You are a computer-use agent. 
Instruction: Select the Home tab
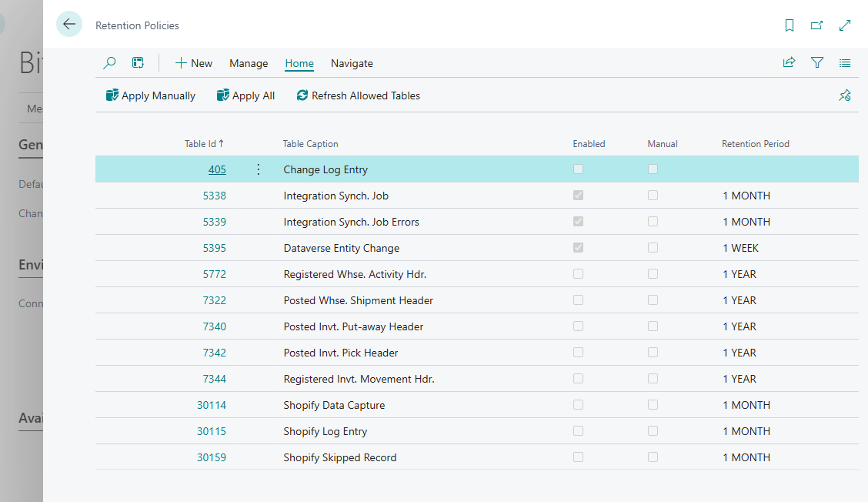pos(299,63)
